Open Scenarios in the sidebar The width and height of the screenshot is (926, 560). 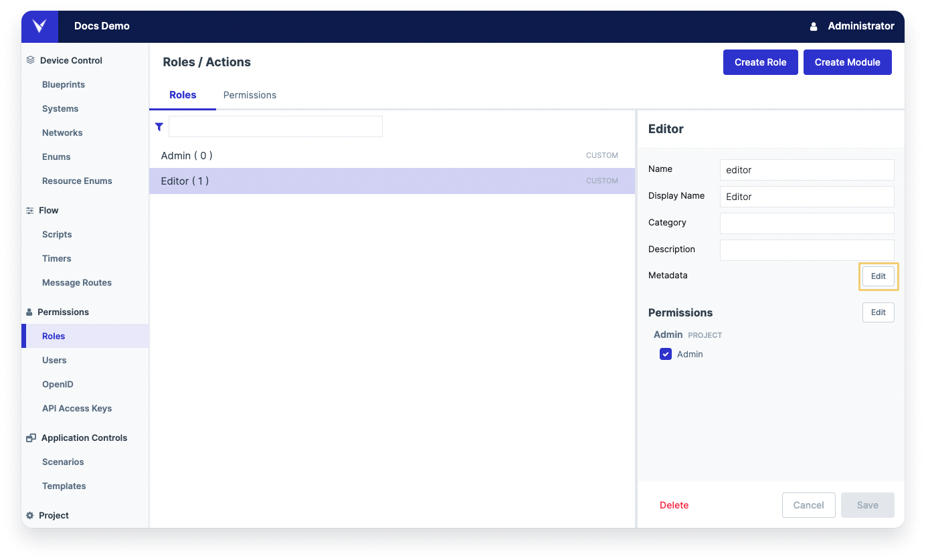[x=63, y=462]
